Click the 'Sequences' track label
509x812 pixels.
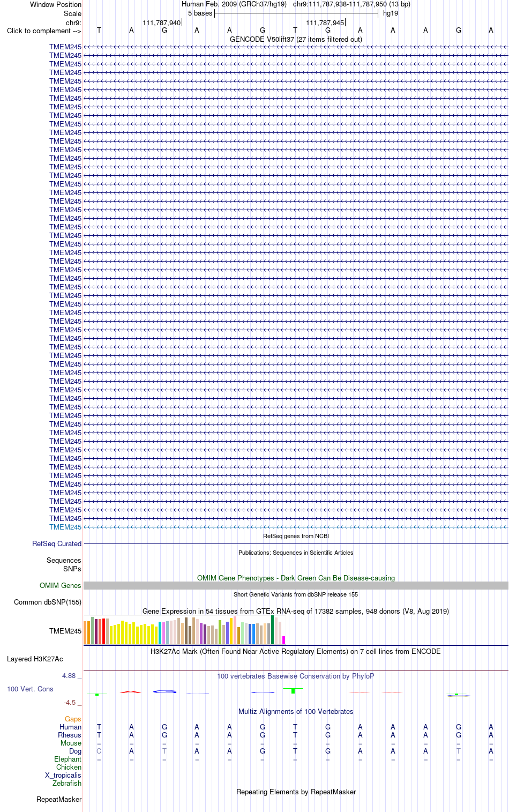64,560
